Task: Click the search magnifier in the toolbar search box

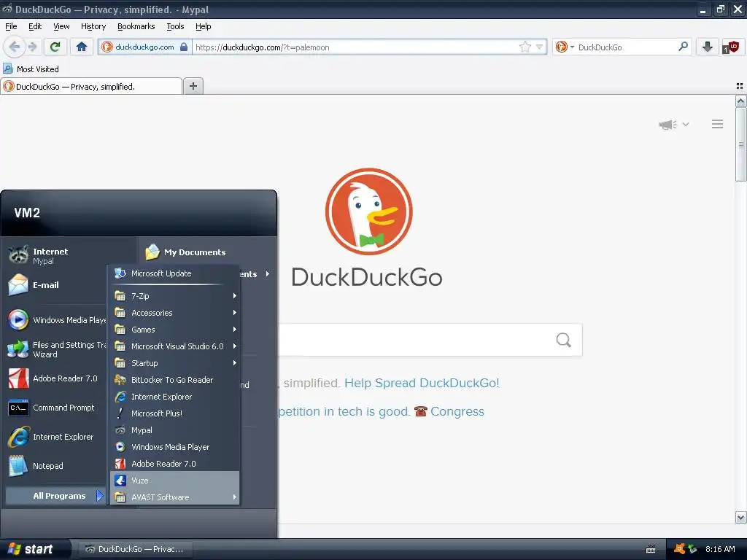Action: click(x=683, y=47)
